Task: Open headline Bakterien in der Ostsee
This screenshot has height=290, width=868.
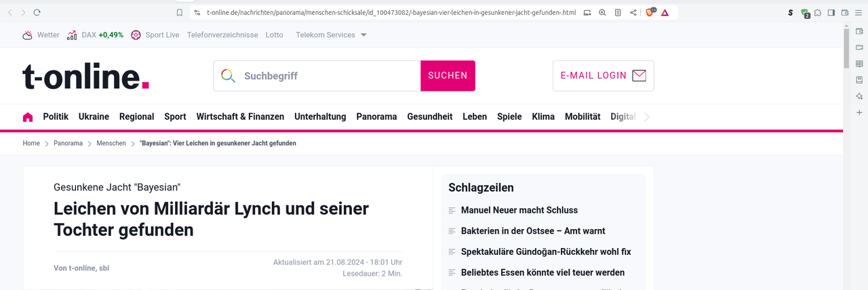Action: pyautogui.click(x=533, y=231)
